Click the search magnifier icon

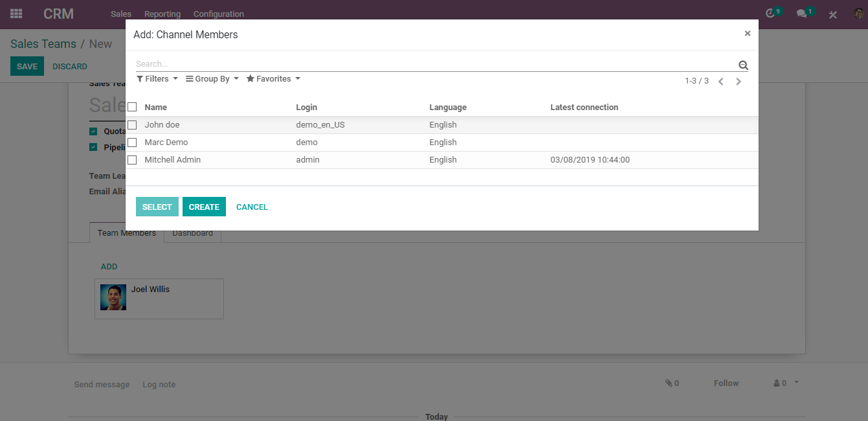click(x=743, y=65)
